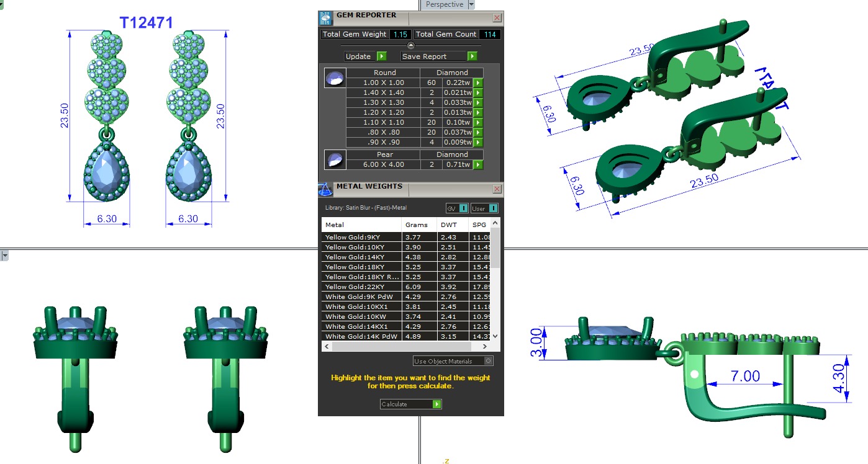
Task: Click green arrow for 1.10 X 1.10 row
Action: click(478, 122)
